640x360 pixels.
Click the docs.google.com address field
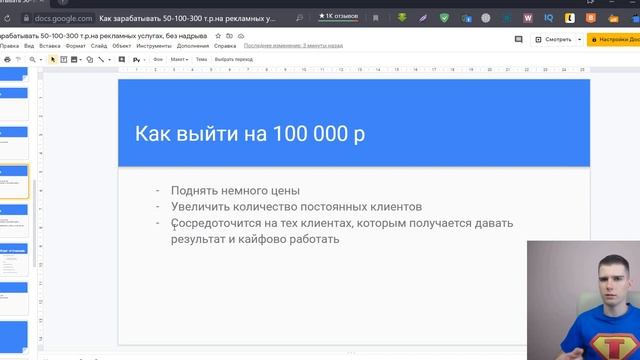63,18
